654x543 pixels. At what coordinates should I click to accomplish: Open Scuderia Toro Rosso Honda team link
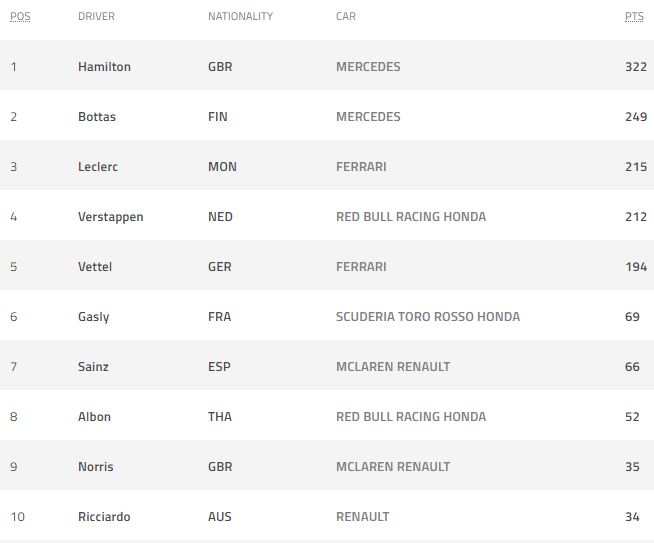(x=428, y=317)
